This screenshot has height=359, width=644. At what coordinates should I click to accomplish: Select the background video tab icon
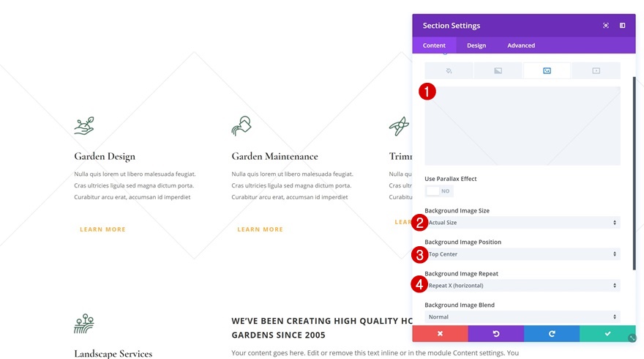click(x=596, y=71)
